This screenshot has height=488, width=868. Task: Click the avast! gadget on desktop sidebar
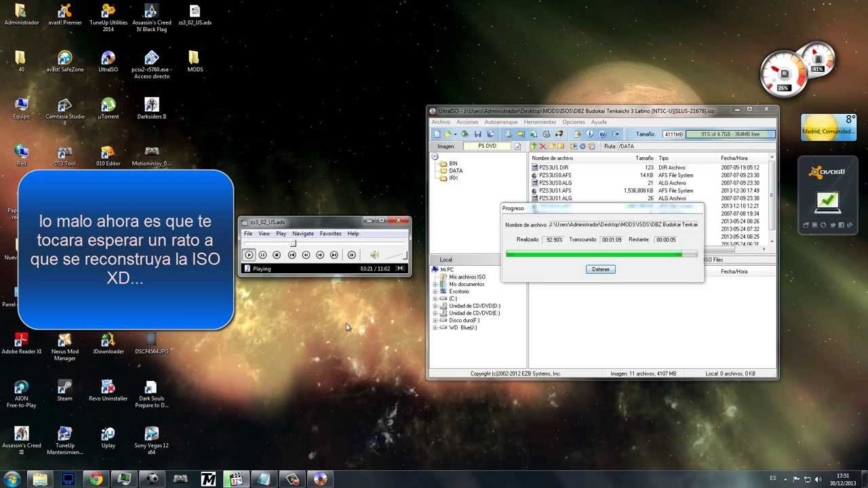(827, 195)
